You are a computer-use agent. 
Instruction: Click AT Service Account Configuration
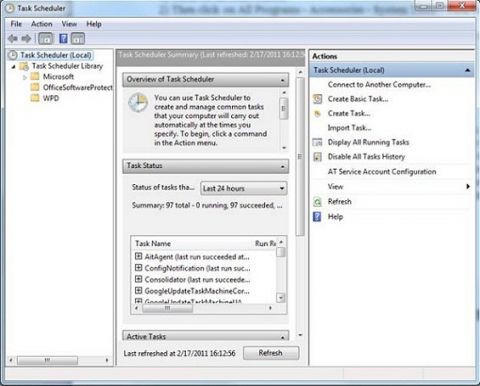click(x=382, y=172)
